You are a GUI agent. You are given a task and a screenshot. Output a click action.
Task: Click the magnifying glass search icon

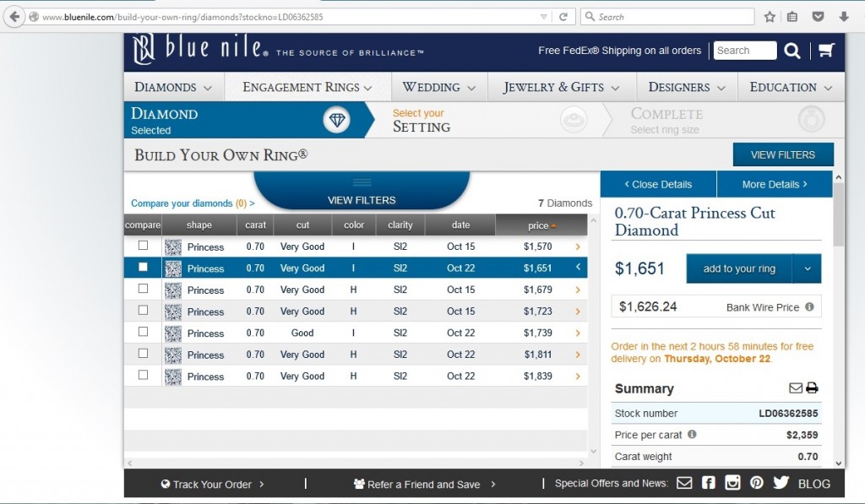(792, 51)
